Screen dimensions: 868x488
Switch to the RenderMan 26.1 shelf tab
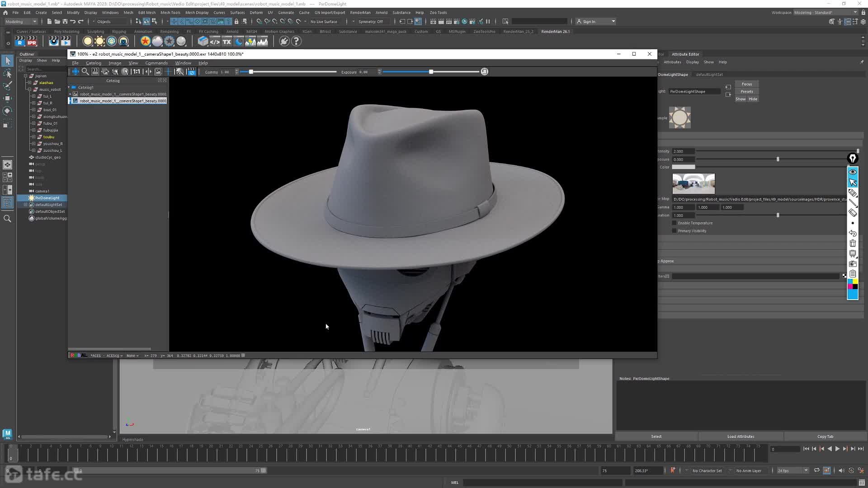(556, 32)
